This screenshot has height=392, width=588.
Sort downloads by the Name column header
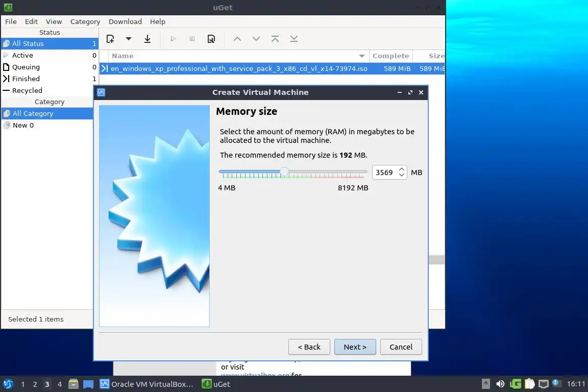click(x=239, y=56)
